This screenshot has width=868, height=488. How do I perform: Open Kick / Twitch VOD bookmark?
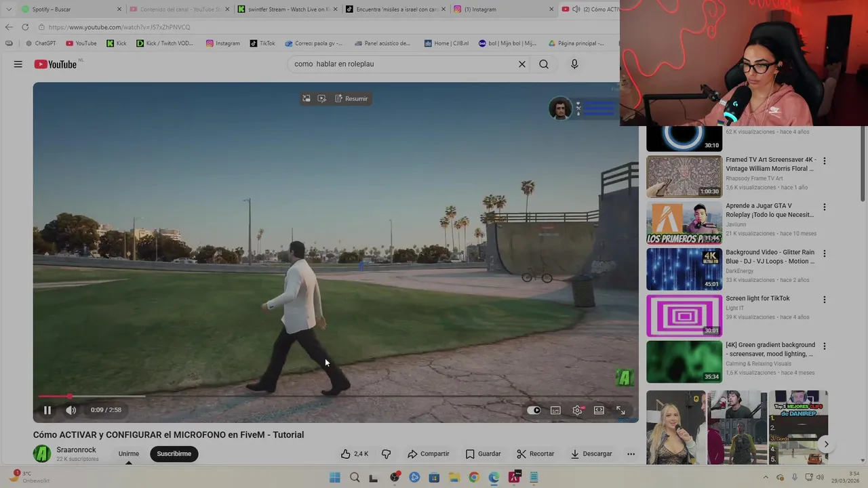click(165, 43)
